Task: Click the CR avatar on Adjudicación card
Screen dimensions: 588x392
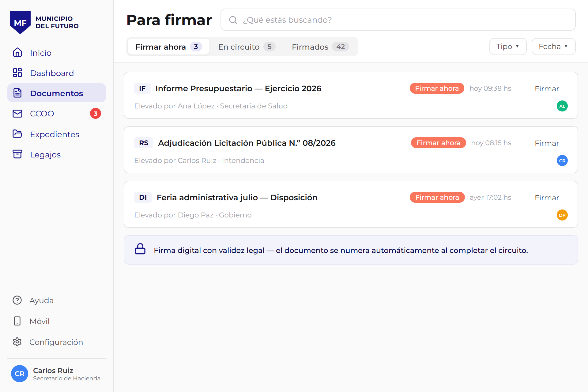Action: tap(562, 160)
